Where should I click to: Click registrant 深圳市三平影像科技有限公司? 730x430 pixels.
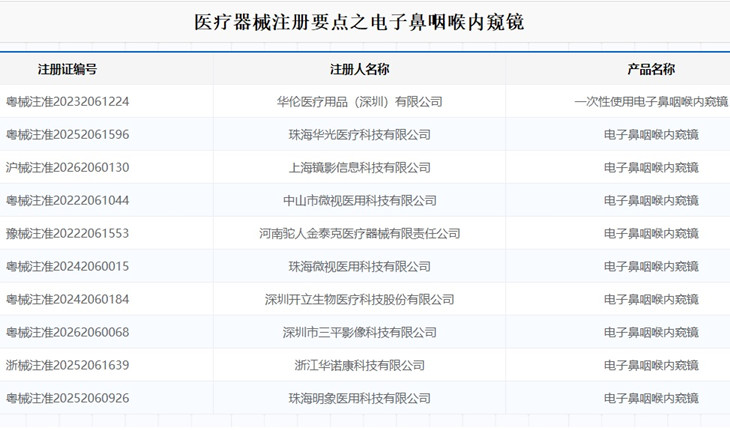pyautogui.click(x=359, y=333)
